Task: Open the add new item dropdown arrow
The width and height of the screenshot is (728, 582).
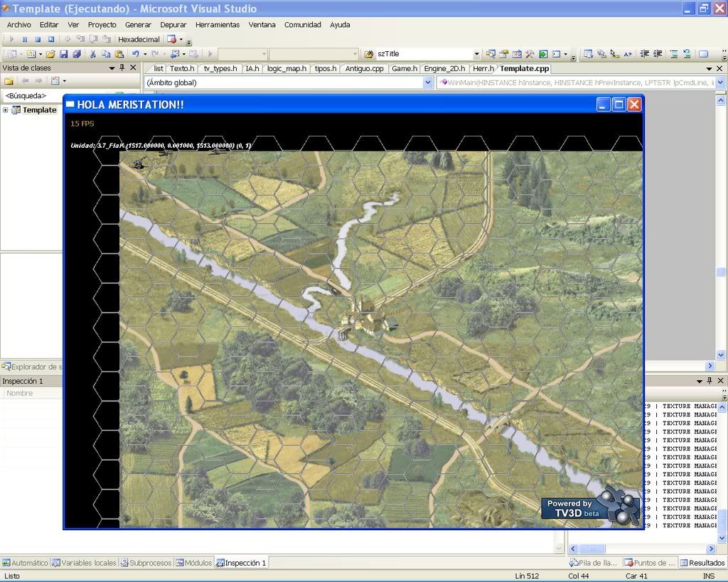Action: [x=41, y=54]
